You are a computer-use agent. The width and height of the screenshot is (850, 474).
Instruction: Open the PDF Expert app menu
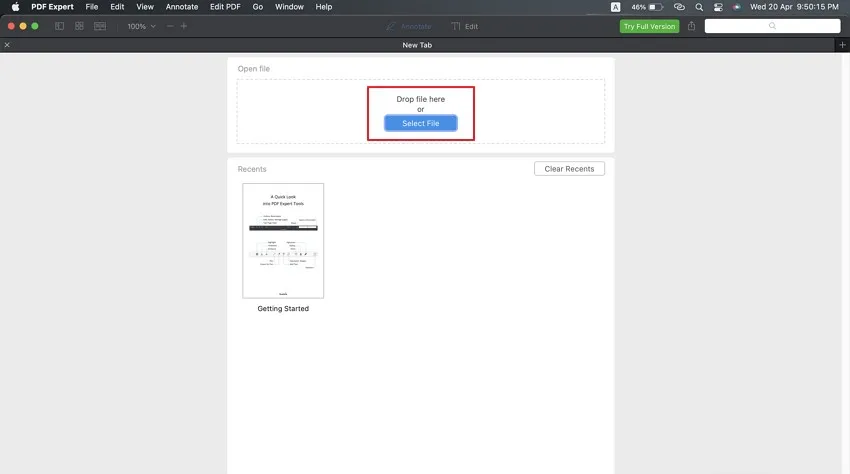click(x=52, y=7)
